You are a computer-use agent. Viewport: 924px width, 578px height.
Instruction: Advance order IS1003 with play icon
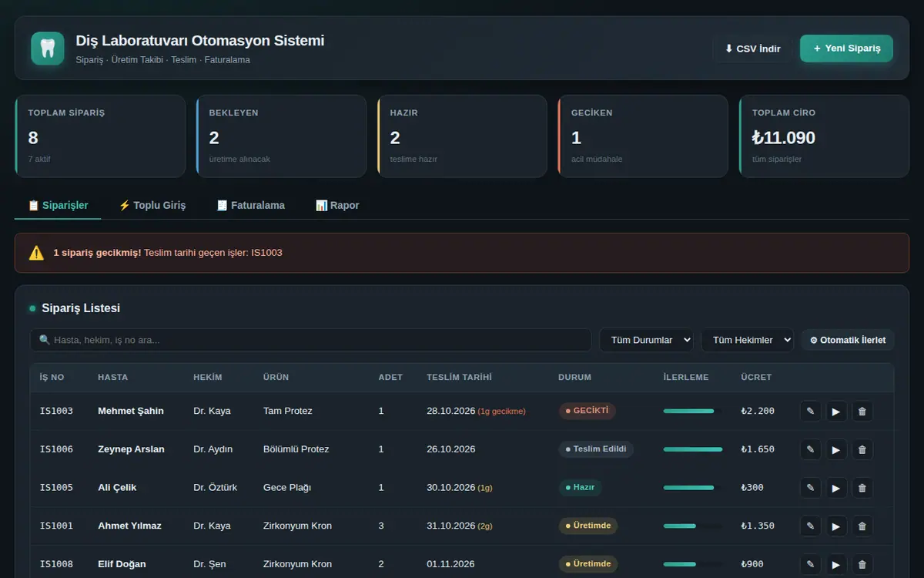tap(836, 411)
